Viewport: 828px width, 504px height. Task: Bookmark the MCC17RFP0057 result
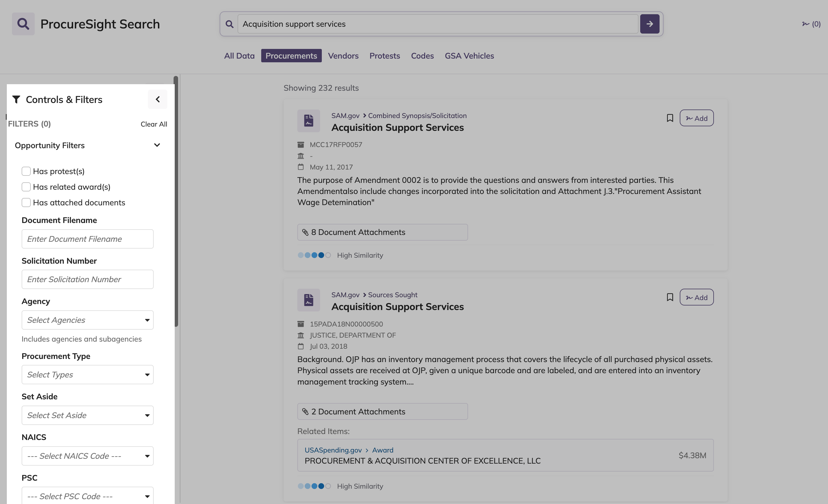pos(670,118)
